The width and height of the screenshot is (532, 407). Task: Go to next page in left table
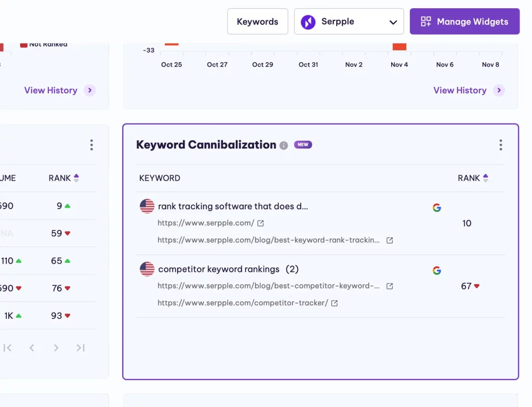coord(56,348)
